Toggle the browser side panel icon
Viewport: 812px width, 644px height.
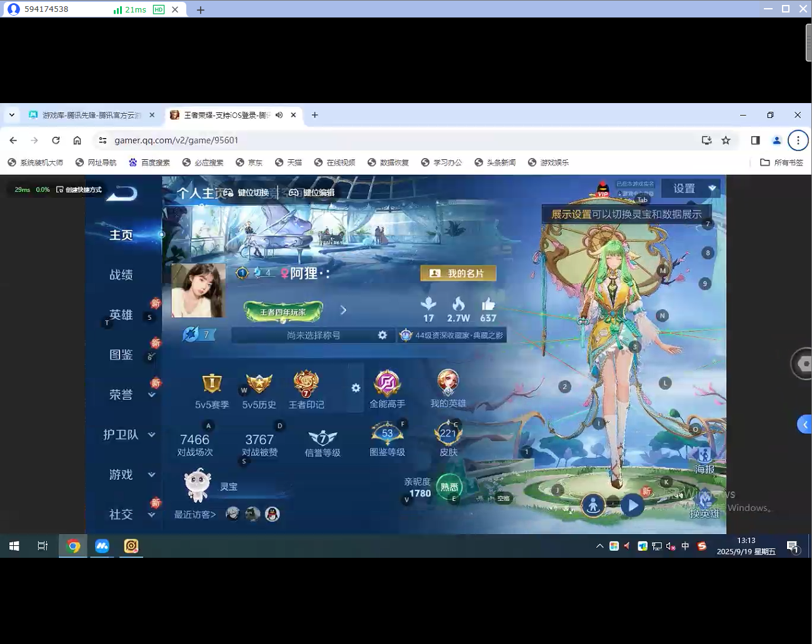coord(755,141)
